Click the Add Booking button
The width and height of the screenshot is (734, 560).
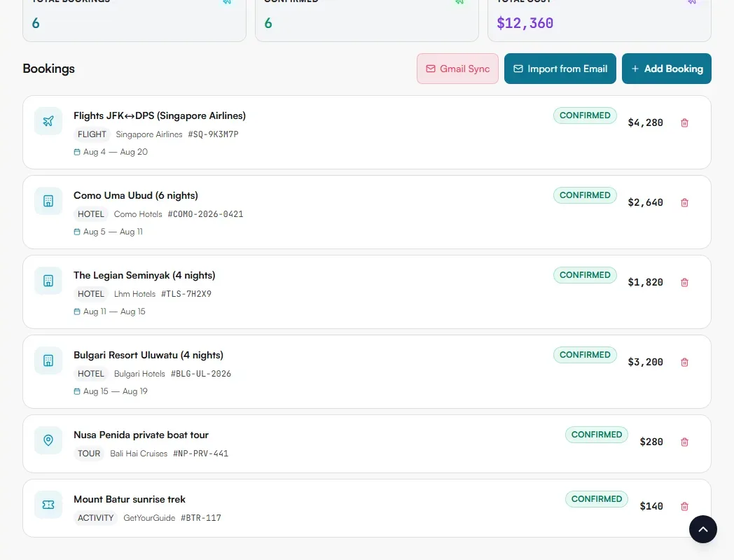pos(666,69)
